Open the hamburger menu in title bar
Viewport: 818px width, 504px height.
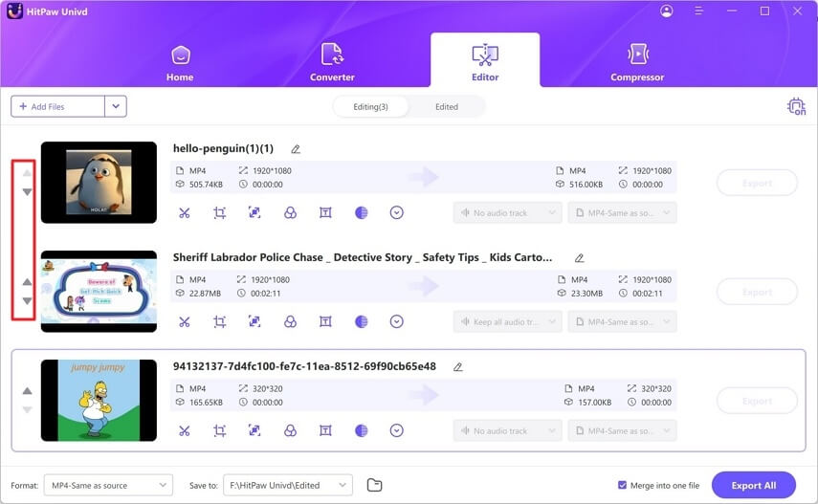698,11
